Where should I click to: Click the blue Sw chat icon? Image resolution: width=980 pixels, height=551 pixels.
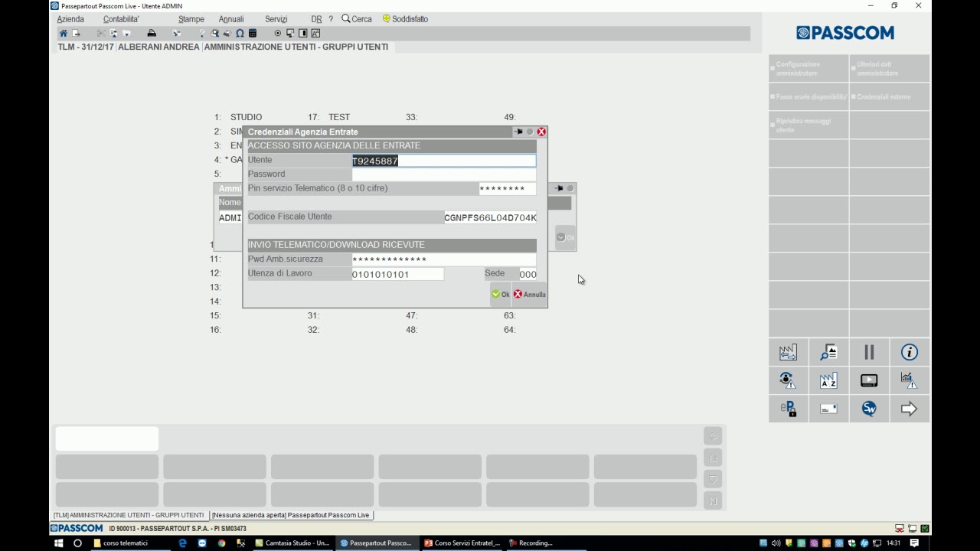(x=869, y=409)
